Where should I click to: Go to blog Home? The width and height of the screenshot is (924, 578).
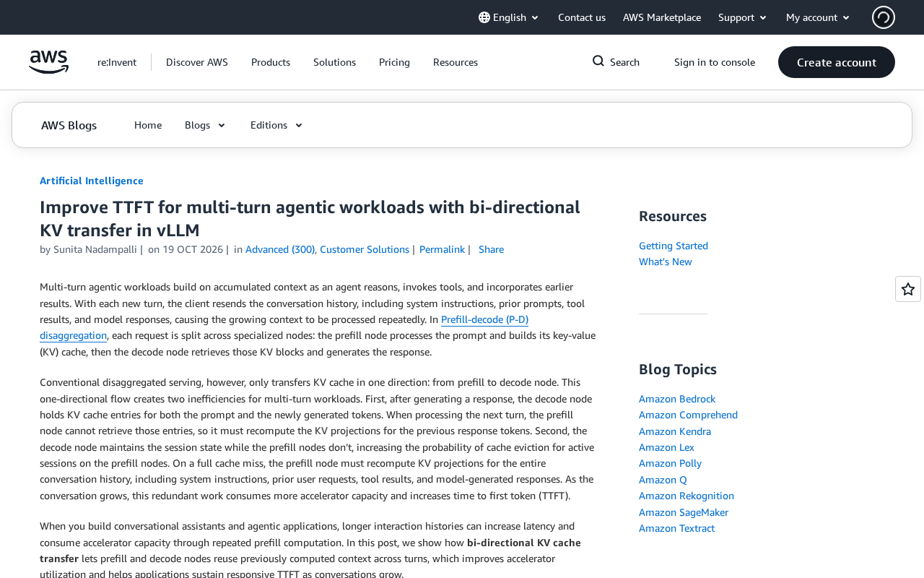click(x=148, y=125)
